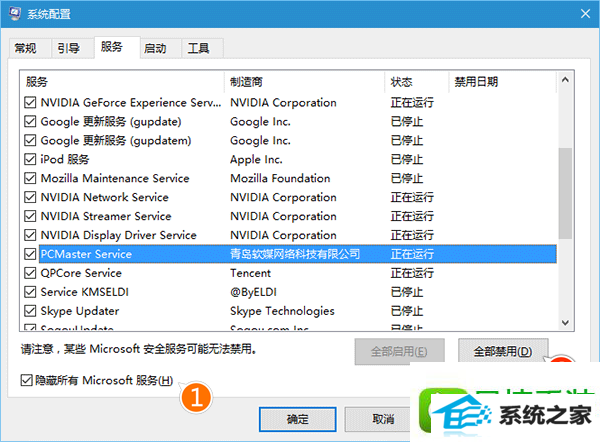This screenshot has width=600, height=442.
Task: Close the System Configuration window
Action: (x=585, y=14)
